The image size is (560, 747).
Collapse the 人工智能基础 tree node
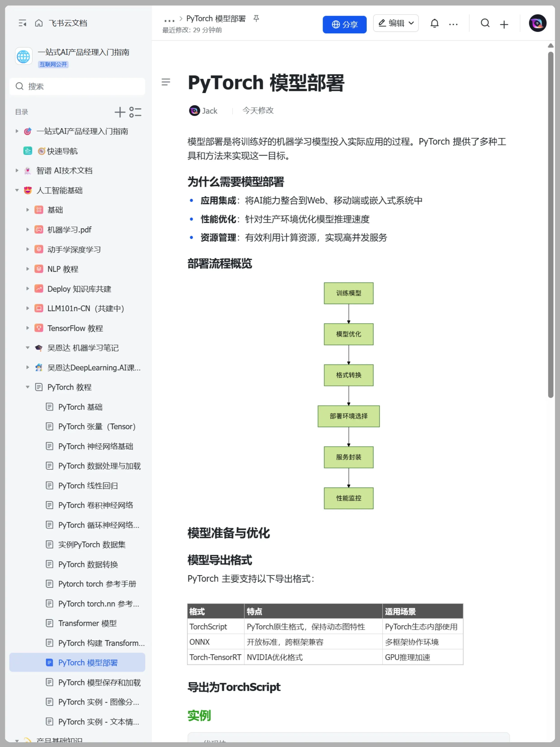click(17, 190)
